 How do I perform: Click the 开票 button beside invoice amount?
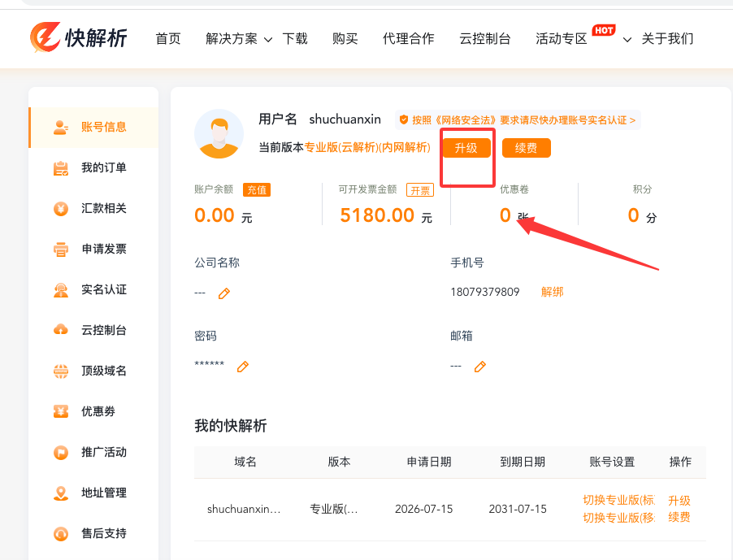420,190
